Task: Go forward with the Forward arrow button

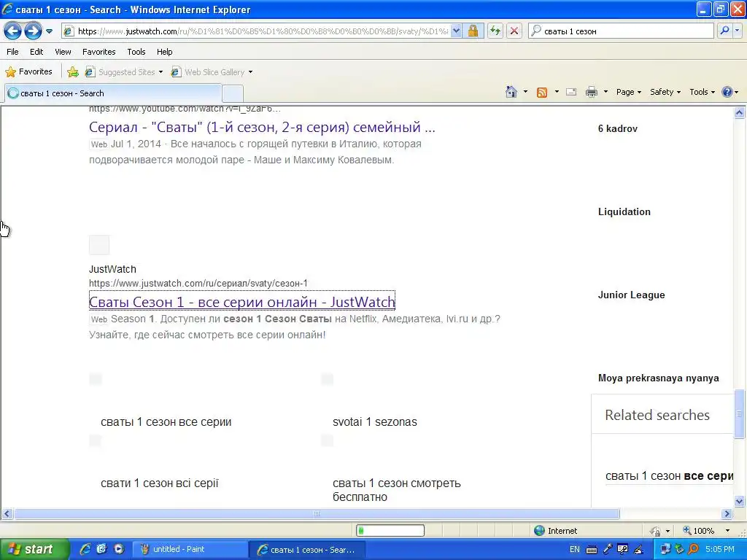Action: (33, 31)
